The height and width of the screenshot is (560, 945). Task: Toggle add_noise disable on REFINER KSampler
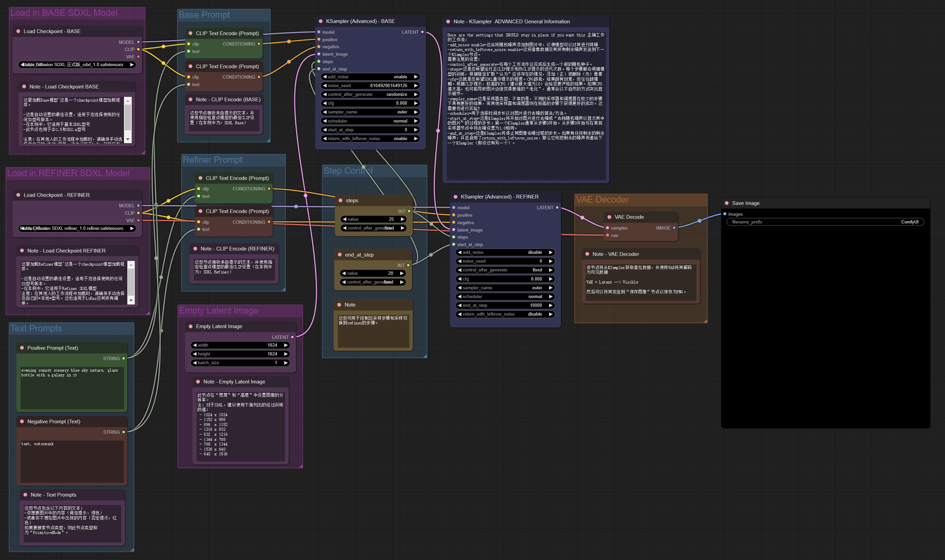click(505, 252)
